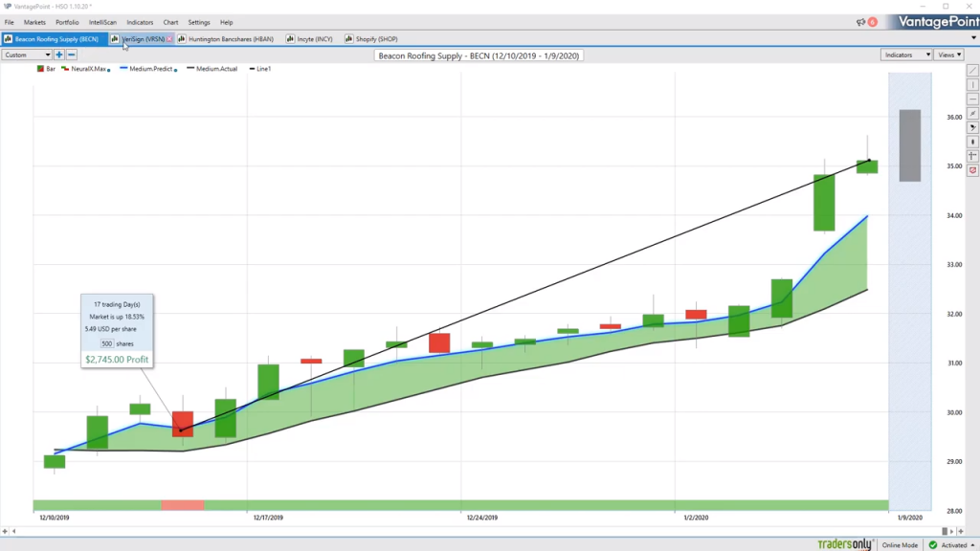Open the Help menu
The width and height of the screenshot is (980, 551).
[x=226, y=23]
